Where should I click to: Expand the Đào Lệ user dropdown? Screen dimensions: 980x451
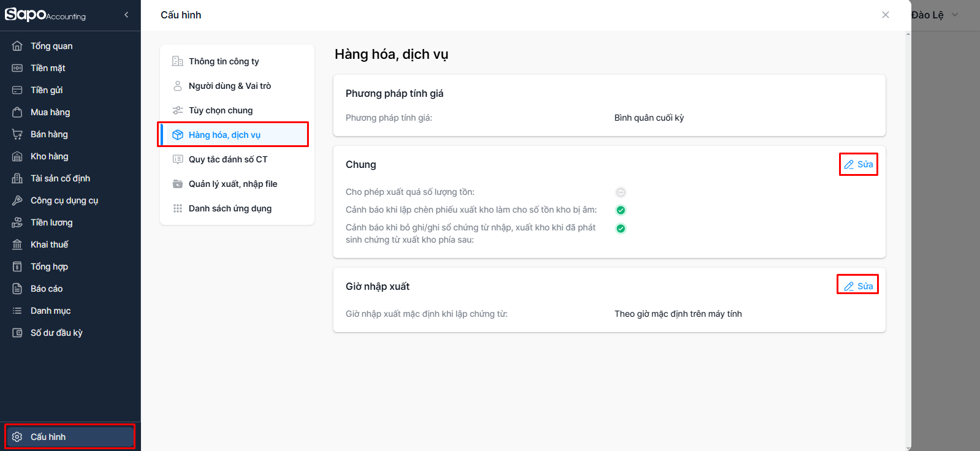(x=954, y=15)
